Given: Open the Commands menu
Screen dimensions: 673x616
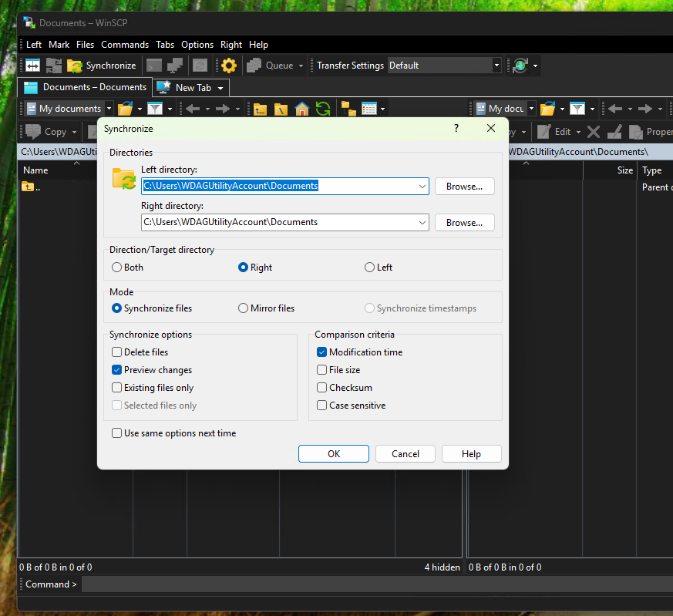Looking at the screenshot, I should (x=125, y=45).
